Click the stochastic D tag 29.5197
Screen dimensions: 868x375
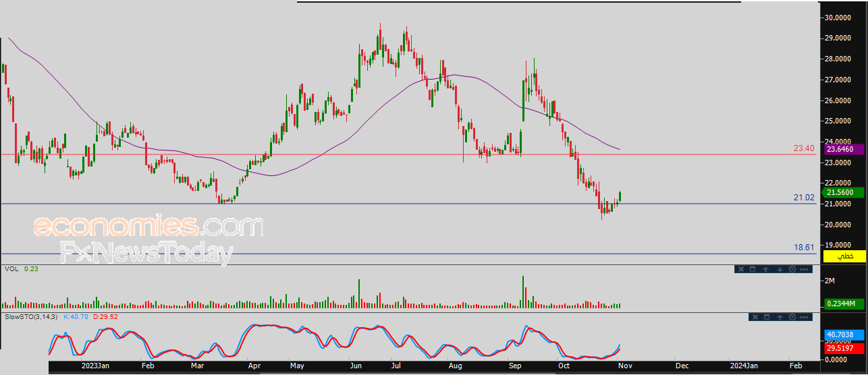tap(844, 348)
